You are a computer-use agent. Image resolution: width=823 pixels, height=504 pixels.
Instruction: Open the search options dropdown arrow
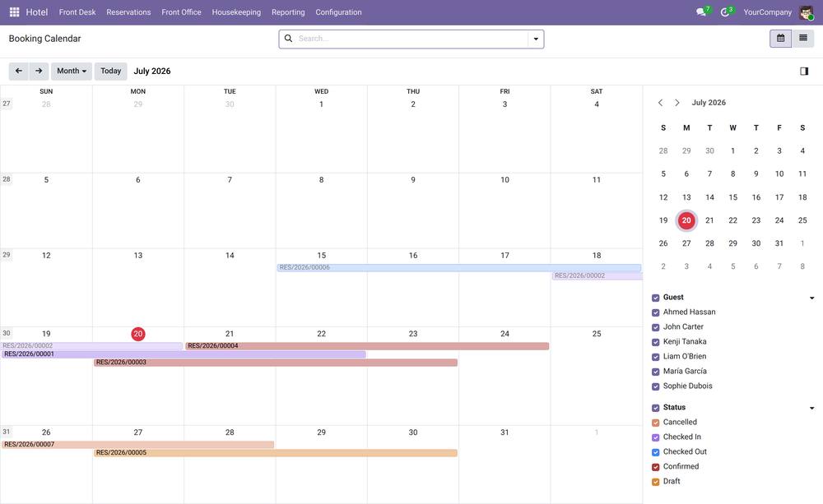tap(536, 39)
